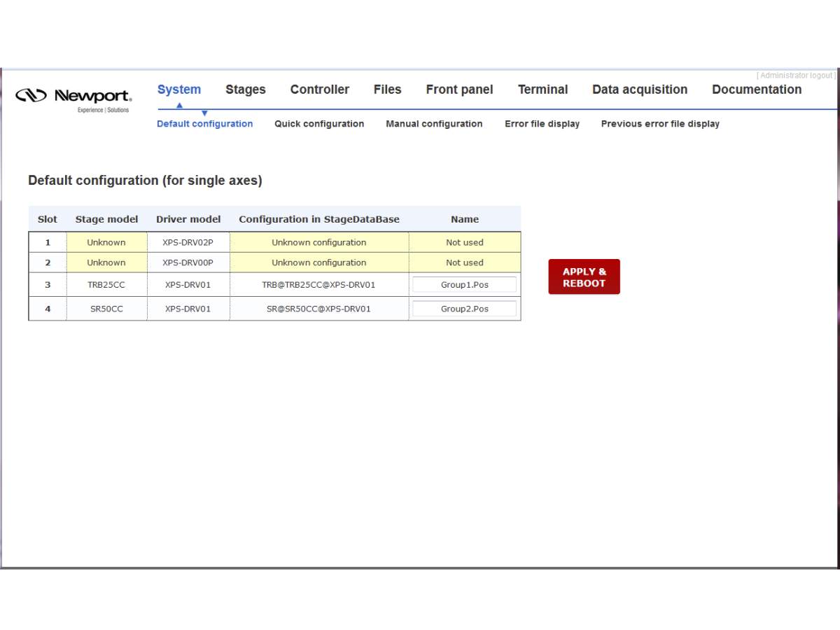Image resolution: width=840 pixels, height=630 pixels.
Task: Click TRB@TRB25CC@XPS-DRV01 configuration cell
Action: coord(318,285)
